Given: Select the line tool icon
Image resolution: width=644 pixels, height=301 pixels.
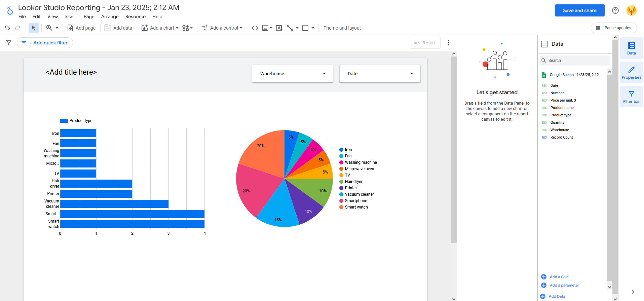Looking at the screenshot, I should coord(290,28).
